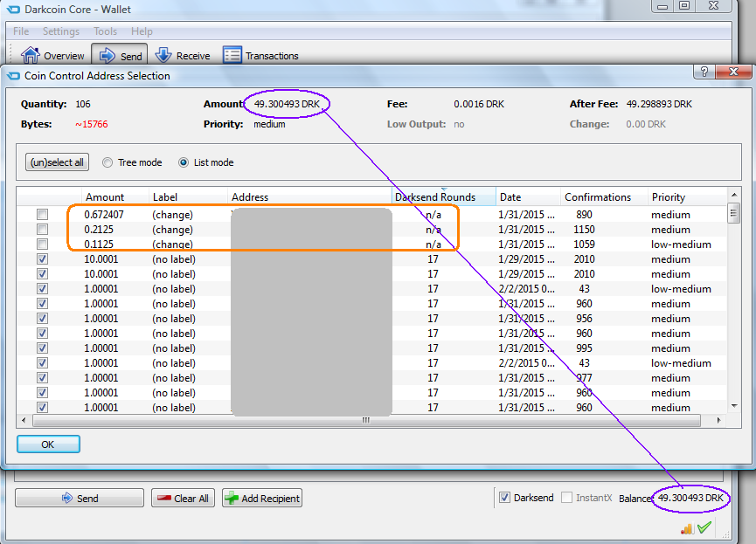This screenshot has width=756, height=544.
Task: Click the confirmations cell 890
Action: 584,215
